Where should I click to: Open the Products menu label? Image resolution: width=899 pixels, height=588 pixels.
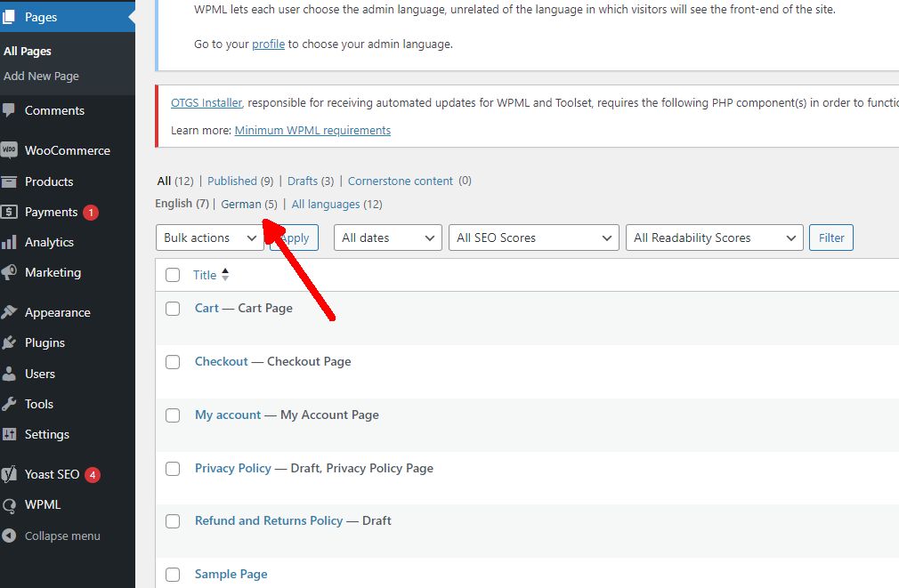[x=49, y=181]
